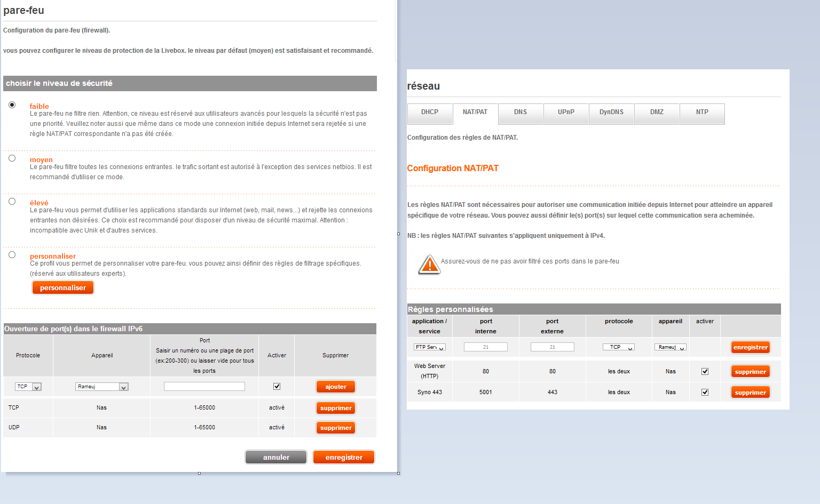This screenshot has height=504, width=820.
Task: Toggle the activer checkbox for Syno 443
Action: tap(705, 392)
